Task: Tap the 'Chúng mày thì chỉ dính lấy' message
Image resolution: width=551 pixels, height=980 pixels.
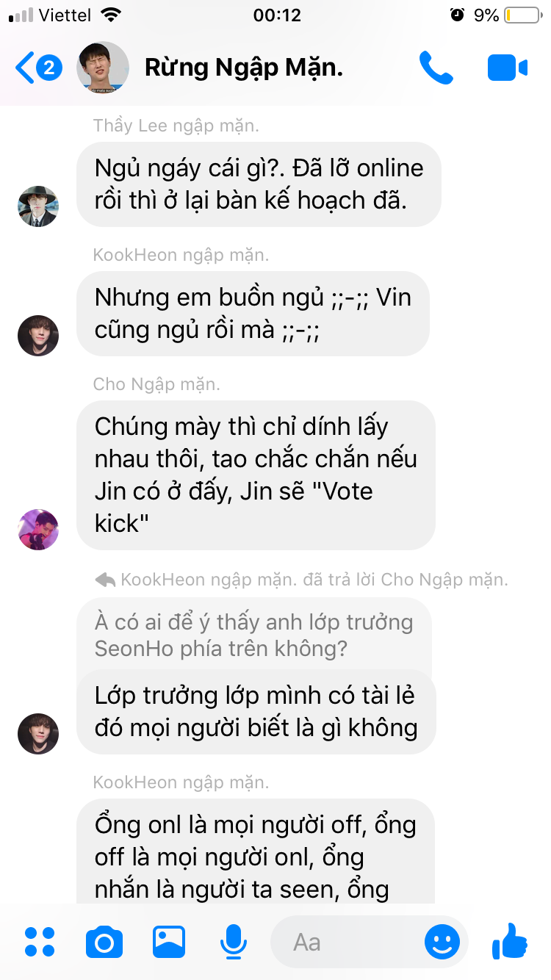Action: (256, 475)
